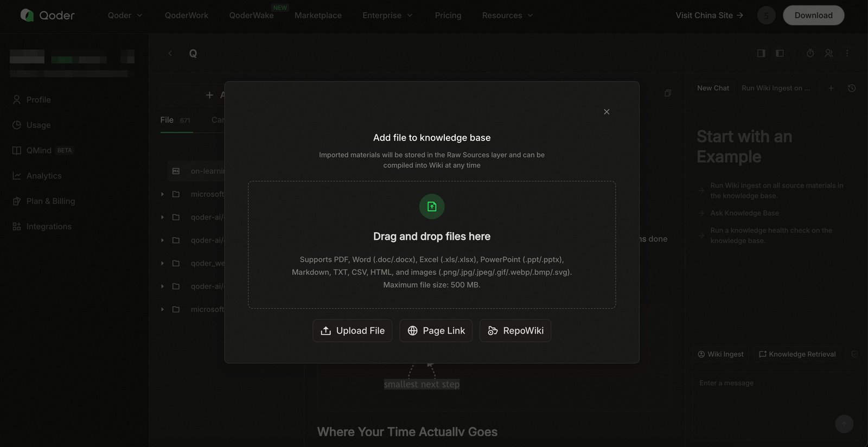
Task: Open the members icon in toolbar
Action: [x=828, y=53]
